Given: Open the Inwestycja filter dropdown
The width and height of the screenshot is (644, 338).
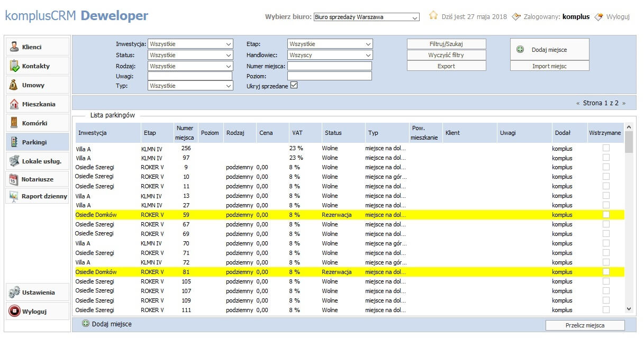Looking at the screenshot, I should click(x=191, y=44).
